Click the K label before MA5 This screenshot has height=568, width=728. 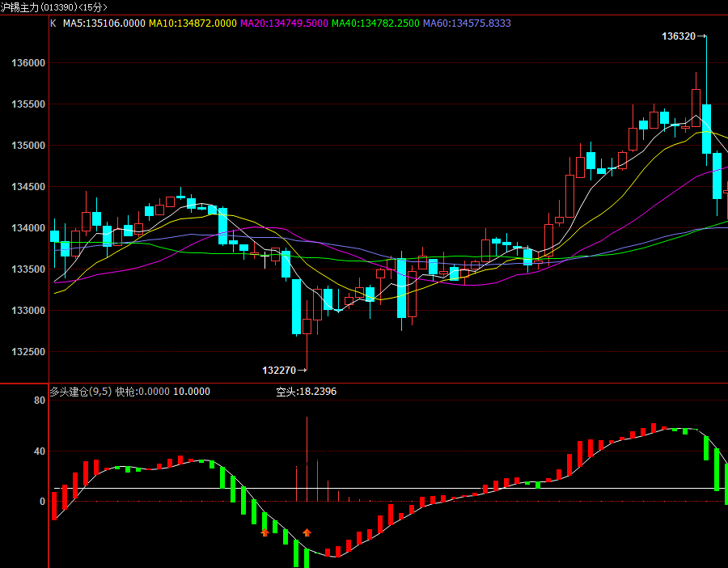point(53,23)
